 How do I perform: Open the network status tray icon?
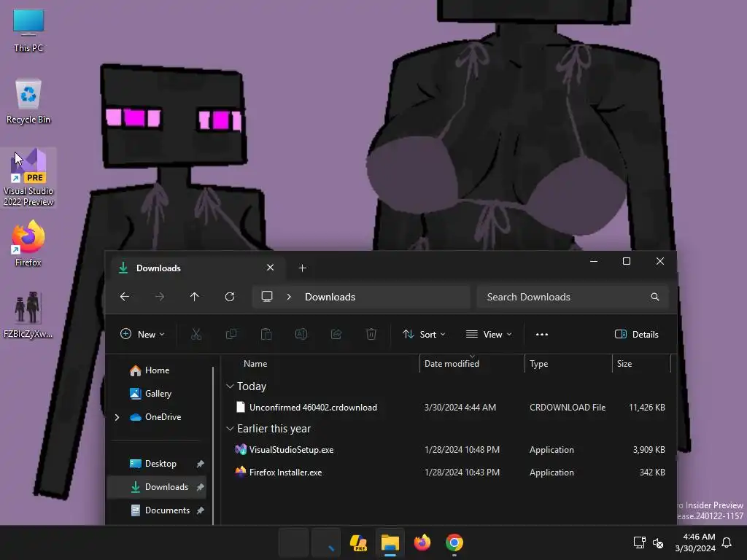point(639,542)
